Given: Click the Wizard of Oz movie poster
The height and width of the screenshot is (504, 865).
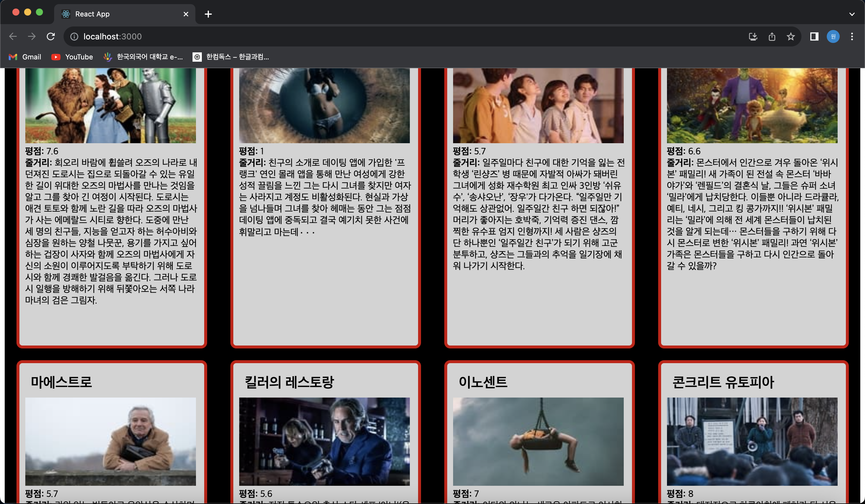Looking at the screenshot, I should pos(111,105).
